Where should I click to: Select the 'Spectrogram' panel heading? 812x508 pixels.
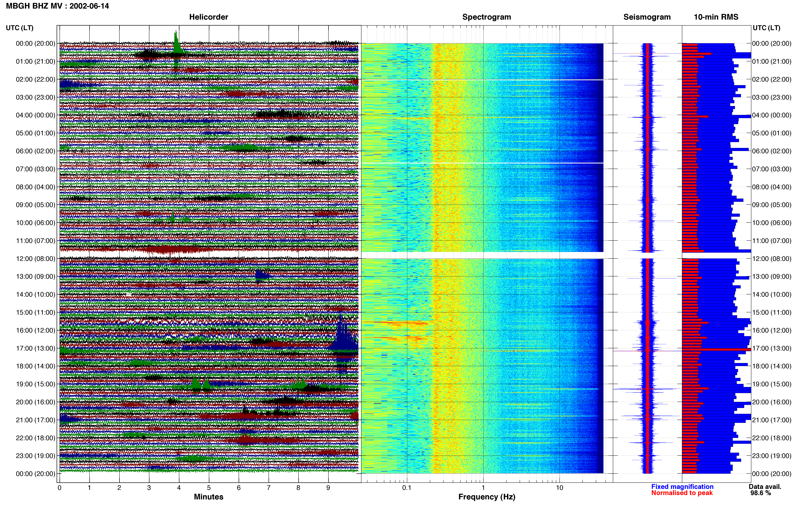487,17
